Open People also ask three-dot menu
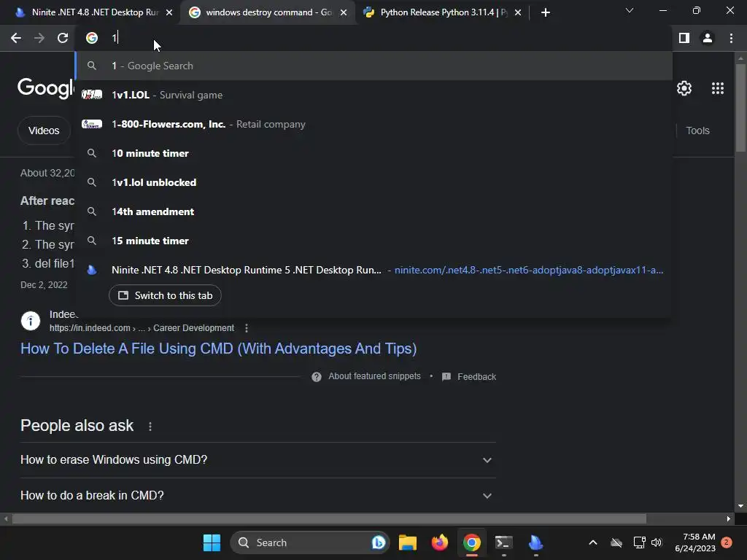Screen dimensions: 747x560 (150, 427)
